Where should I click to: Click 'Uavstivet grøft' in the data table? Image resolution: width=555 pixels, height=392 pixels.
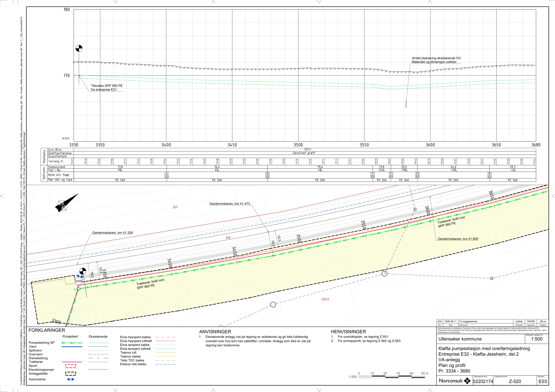coord(304,153)
